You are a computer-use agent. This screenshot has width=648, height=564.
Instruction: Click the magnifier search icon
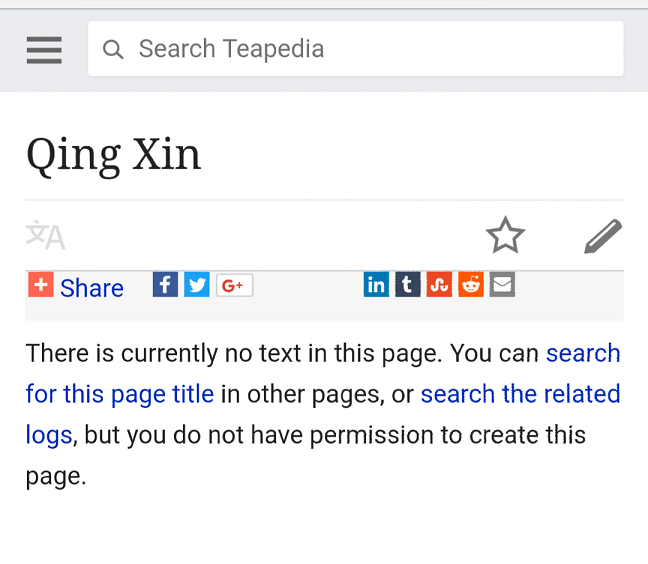click(x=113, y=49)
